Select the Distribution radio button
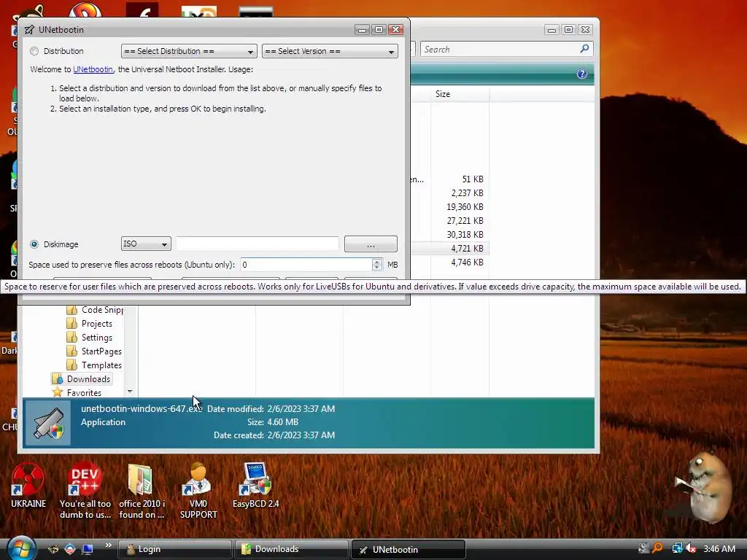The height and width of the screenshot is (560, 747). click(34, 51)
